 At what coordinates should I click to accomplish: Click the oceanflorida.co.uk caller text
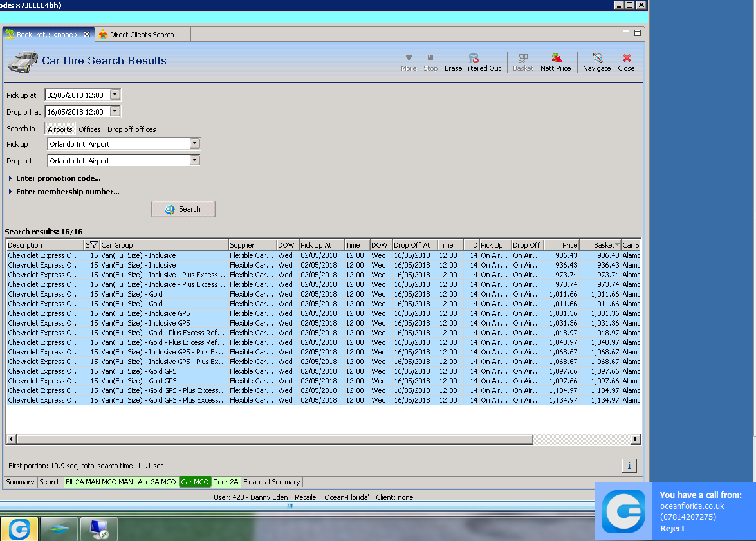(x=692, y=506)
